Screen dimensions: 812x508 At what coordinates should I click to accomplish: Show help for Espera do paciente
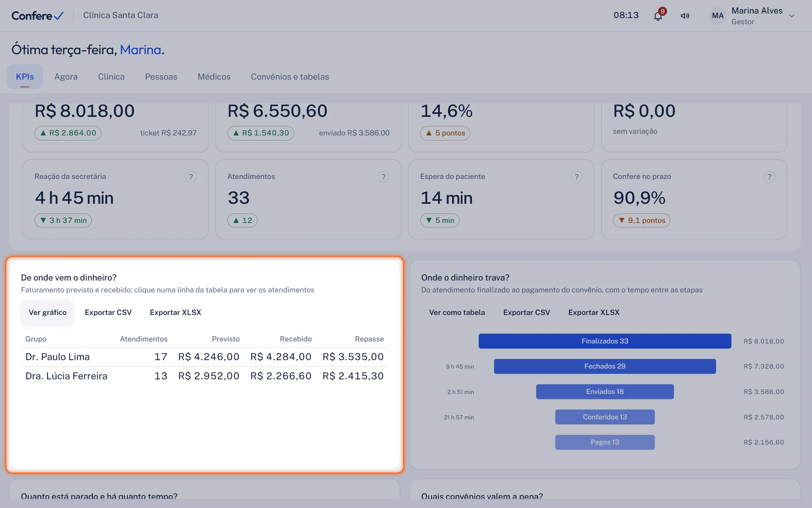pyautogui.click(x=576, y=177)
